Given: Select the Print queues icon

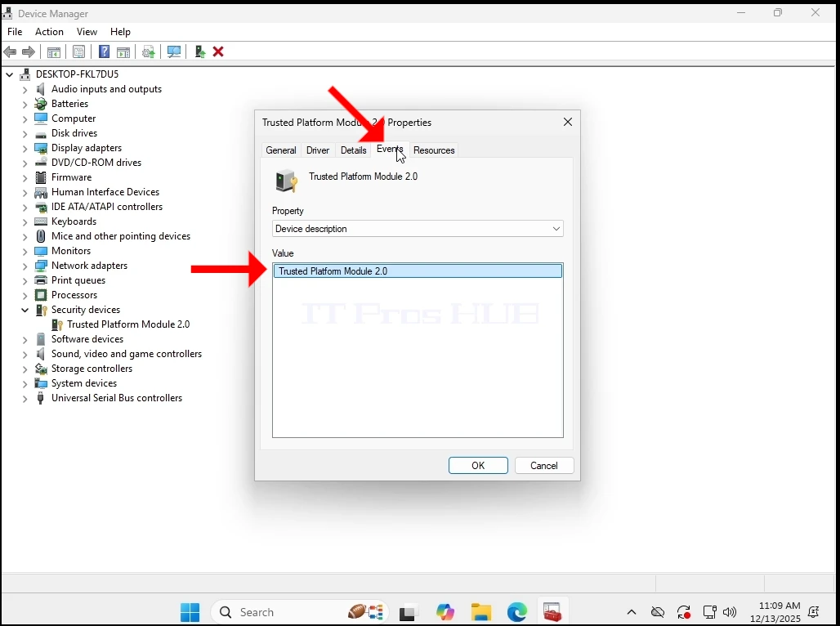Looking at the screenshot, I should (x=41, y=280).
